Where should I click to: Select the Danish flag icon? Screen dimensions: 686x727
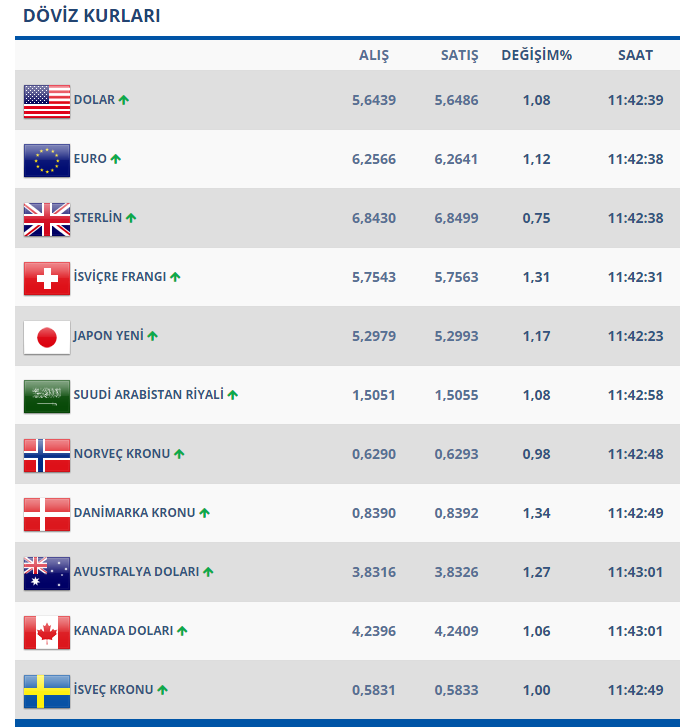click(x=47, y=514)
